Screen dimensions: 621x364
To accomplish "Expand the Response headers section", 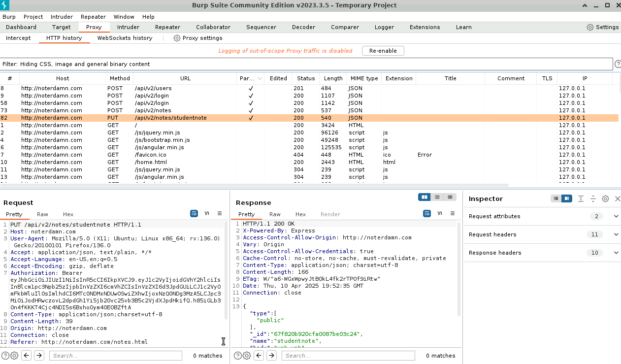I will [x=616, y=253].
